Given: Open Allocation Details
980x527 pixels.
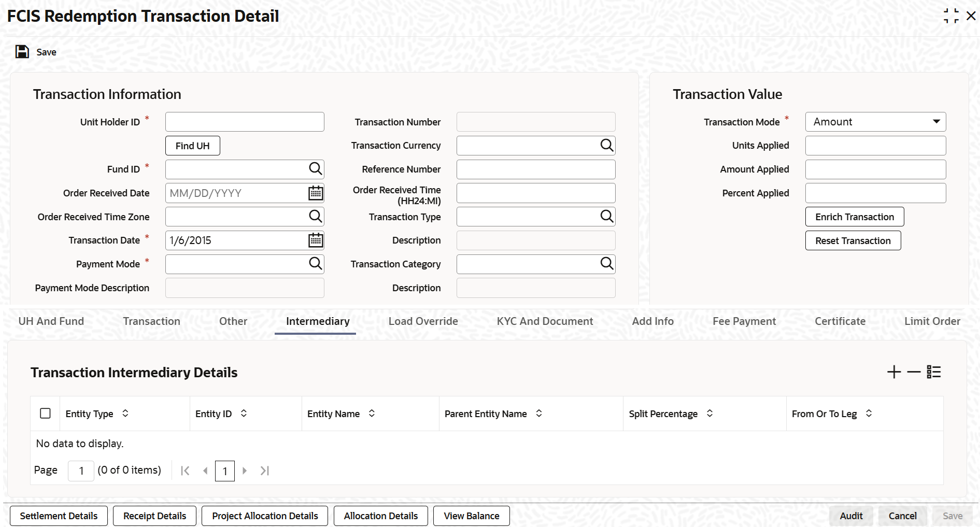Looking at the screenshot, I should tap(381, 516).
